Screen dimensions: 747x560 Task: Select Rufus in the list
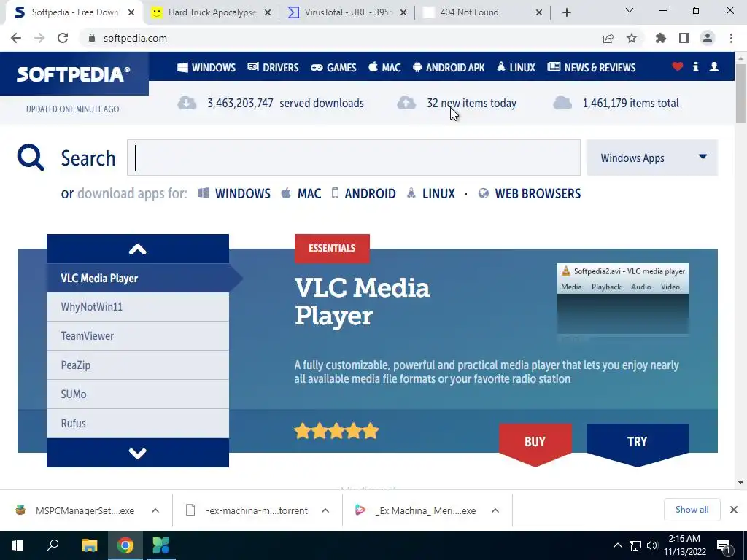(x=138, y=424)
